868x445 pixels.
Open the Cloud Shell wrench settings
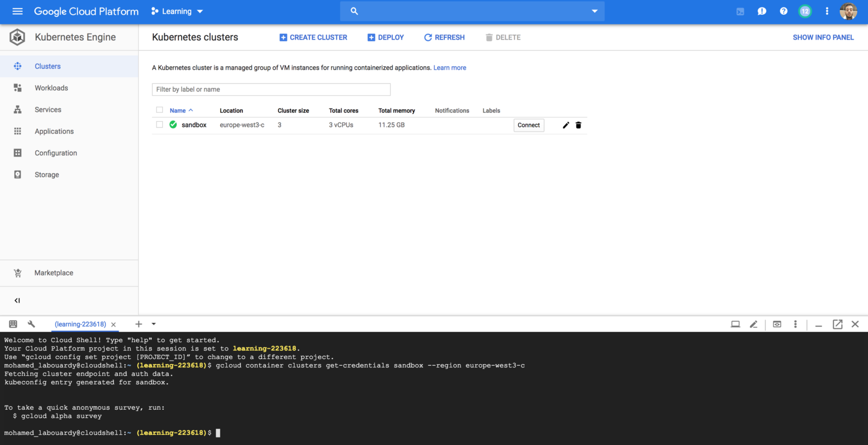[x=31, y=324]
